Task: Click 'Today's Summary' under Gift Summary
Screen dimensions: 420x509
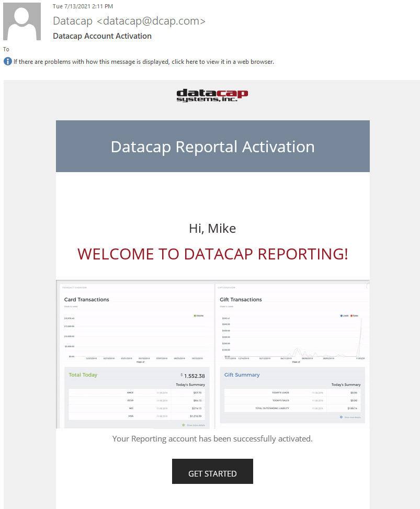Action: click(x=346, y=384)
